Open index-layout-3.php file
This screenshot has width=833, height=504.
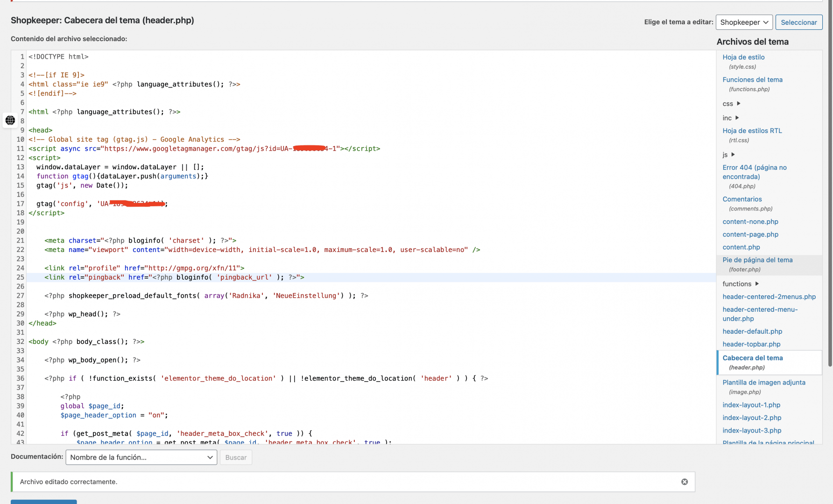[x=752, y=430]
